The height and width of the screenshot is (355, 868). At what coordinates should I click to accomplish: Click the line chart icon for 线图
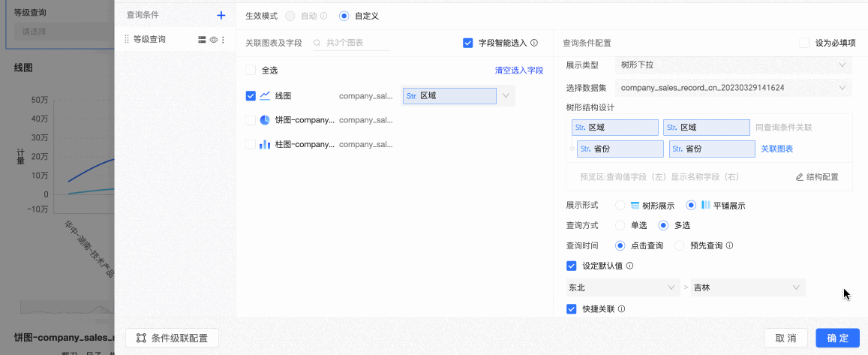(x=265, y=96)
